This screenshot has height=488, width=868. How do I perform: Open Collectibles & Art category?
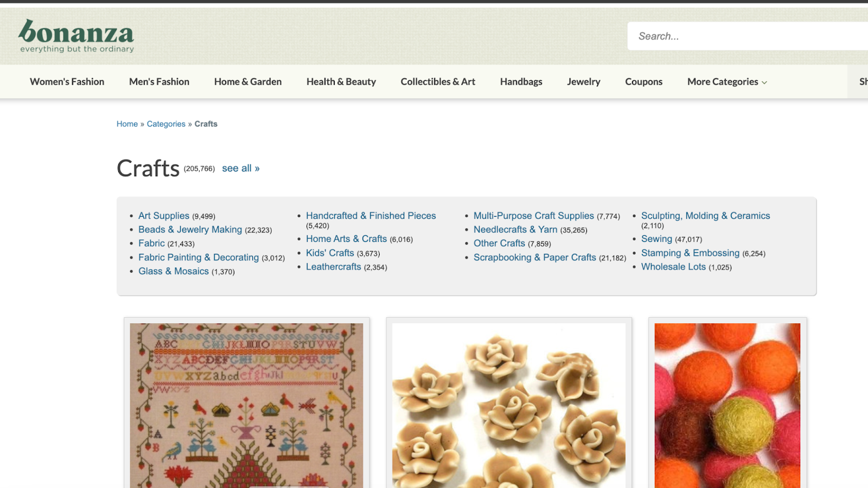(x=438, y=82)
